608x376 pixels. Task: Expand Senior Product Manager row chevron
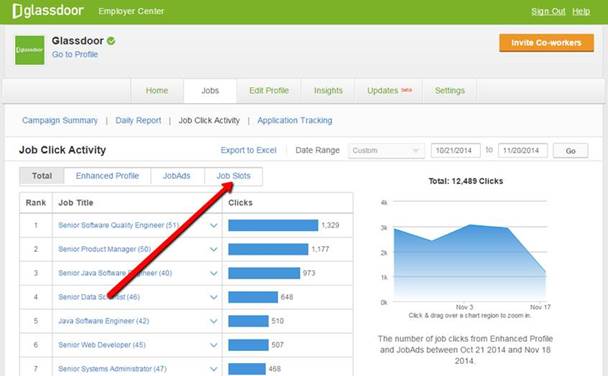214,249
